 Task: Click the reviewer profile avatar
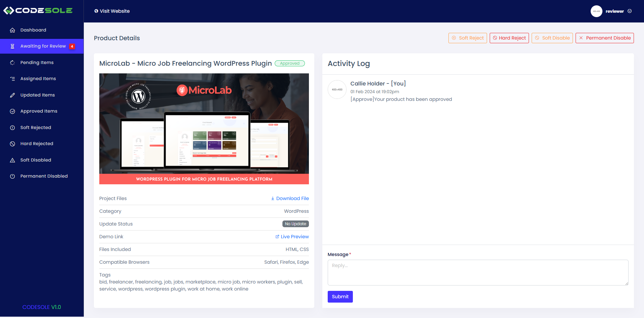coord(596,11)
